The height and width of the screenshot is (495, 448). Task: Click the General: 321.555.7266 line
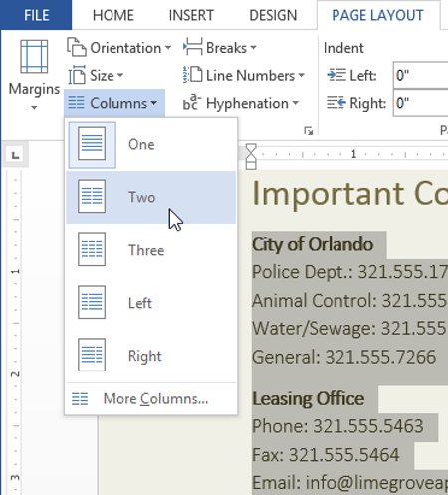343,357
